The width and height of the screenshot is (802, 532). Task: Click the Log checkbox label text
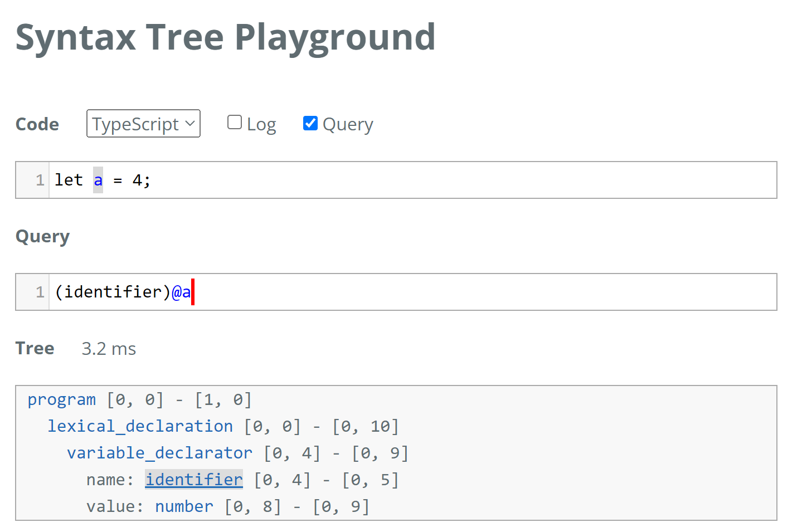(261, 124)
